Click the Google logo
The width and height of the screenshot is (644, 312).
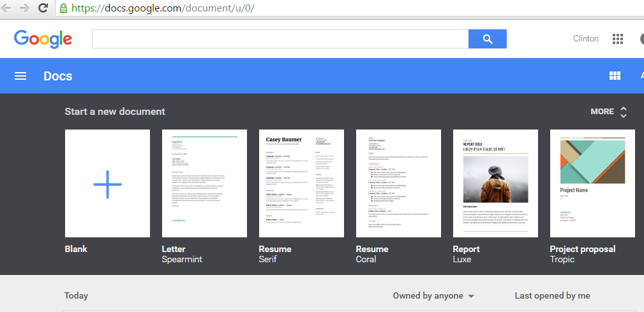pyautogui.click(x=43, y=39)
